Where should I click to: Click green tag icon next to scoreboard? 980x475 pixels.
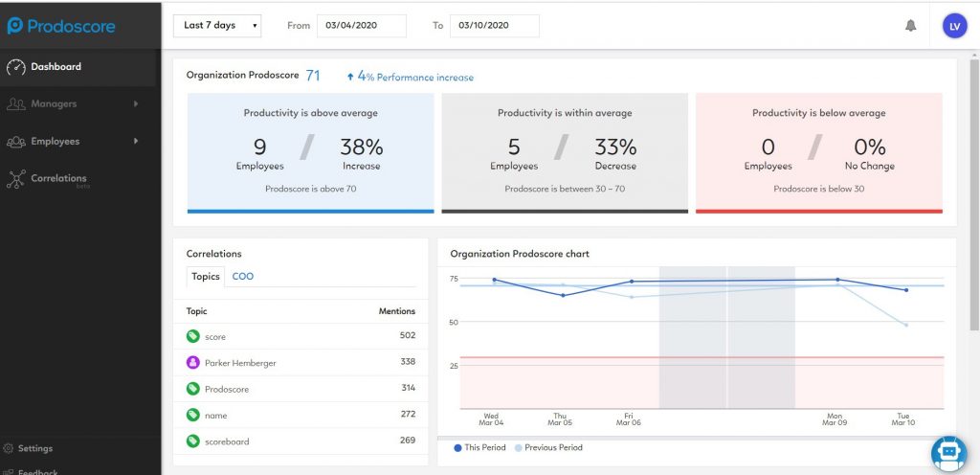click(x=193, y=441)
